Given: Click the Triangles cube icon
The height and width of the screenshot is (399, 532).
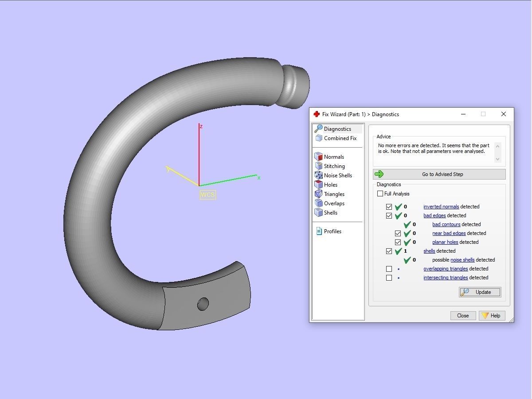Looking at the screenshot, I should [318, 194].
